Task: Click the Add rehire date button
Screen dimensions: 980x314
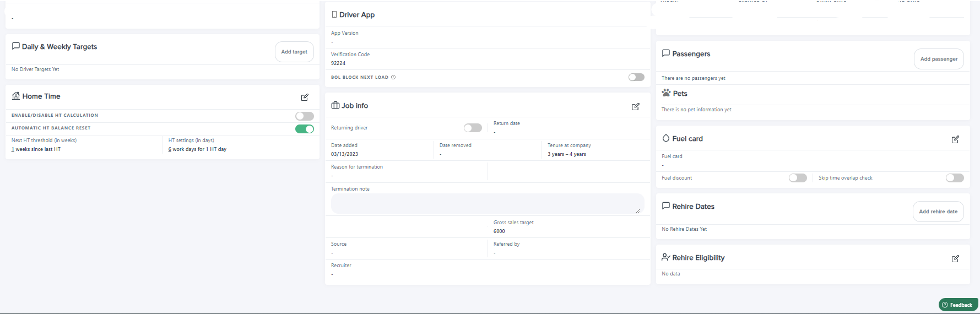Action: [x=938, y=212]
